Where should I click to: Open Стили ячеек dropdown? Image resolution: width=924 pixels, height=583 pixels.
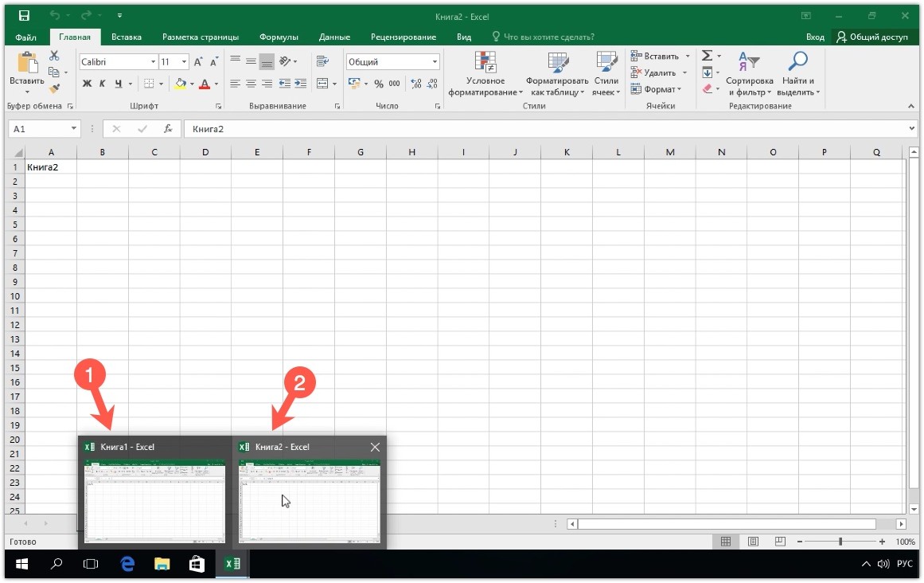click(606, 74)
